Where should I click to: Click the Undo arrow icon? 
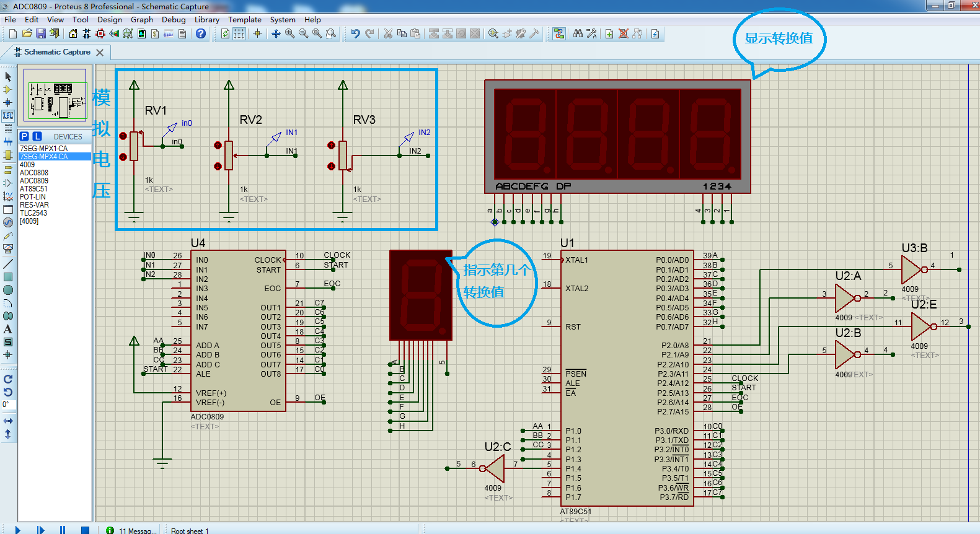[355, 33]
